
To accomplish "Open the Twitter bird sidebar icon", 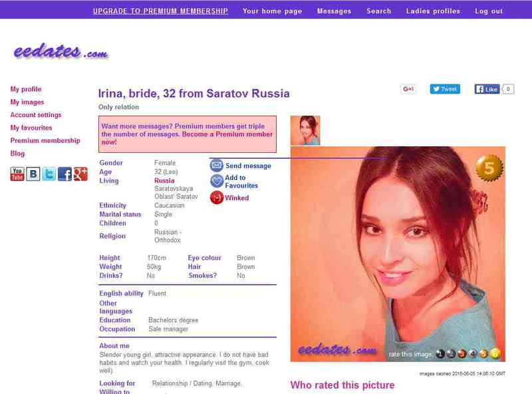I will (49, 174).
